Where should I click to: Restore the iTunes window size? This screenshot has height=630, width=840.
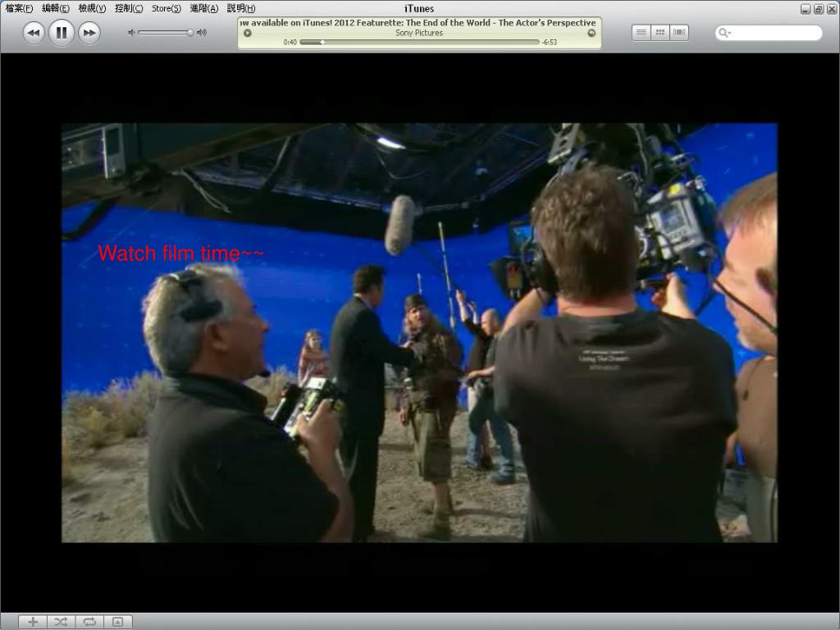[819, 8]
